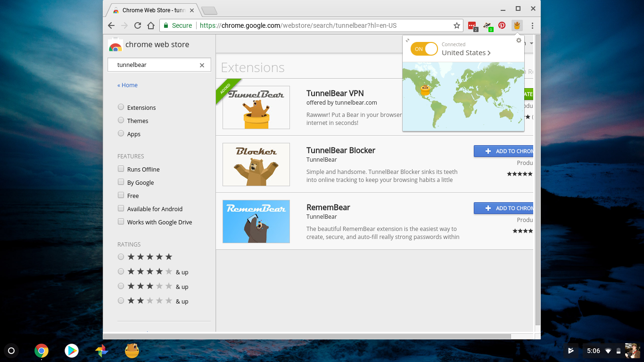Click the address bar URL
The width and height of the screenshot is (644, 362).
click(x=298, y=25)
